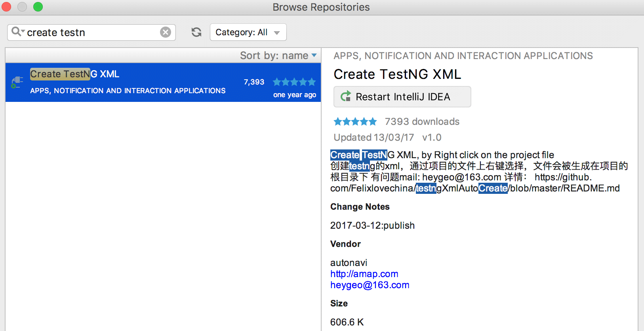Maximize the window with the green button
This screenshot has width=644, height=331.
[x=38, y=7]
